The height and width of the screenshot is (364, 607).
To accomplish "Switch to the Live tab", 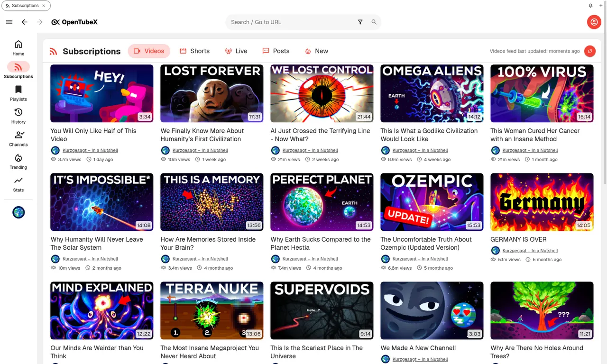I will [236, 51].
